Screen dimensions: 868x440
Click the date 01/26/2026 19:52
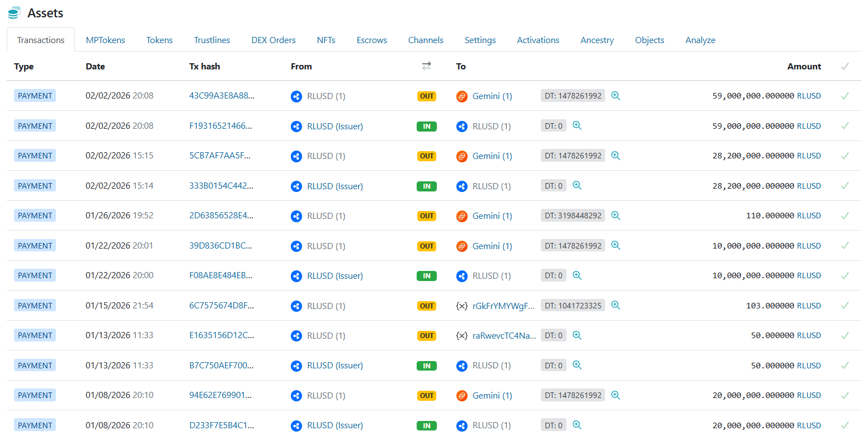[119, 216]
